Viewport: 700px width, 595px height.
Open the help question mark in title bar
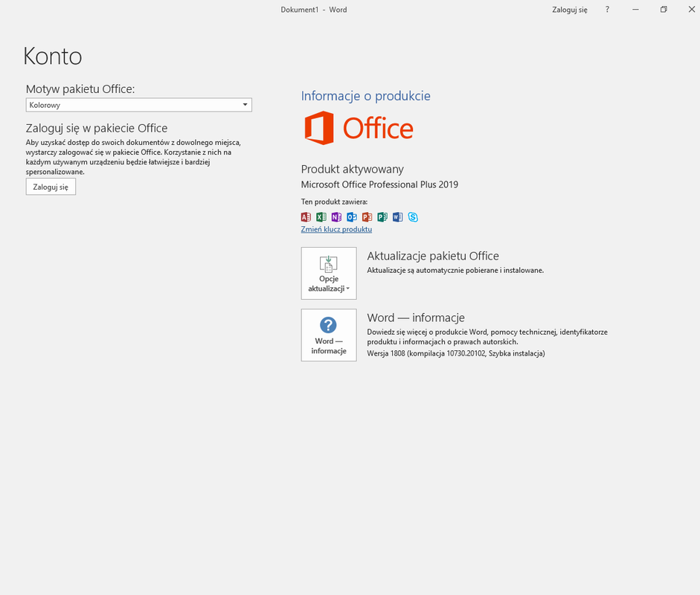pos(607,10)
